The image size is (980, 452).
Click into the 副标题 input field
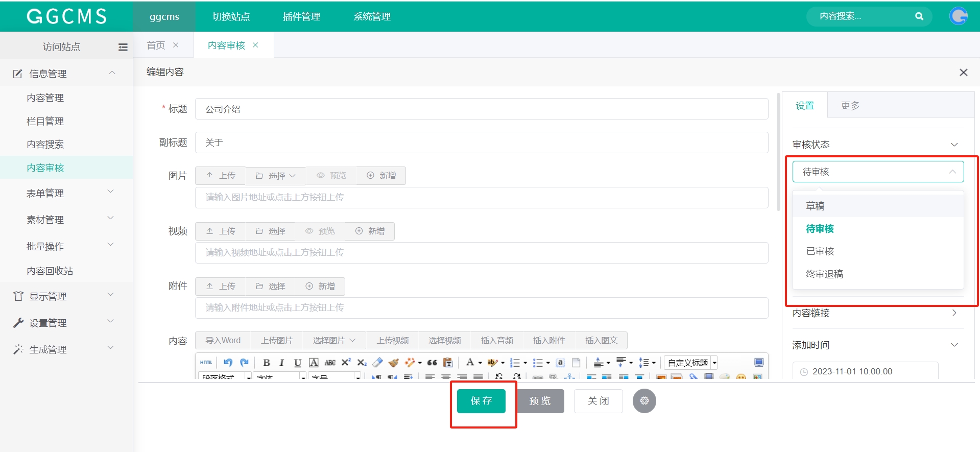point(481,142)
